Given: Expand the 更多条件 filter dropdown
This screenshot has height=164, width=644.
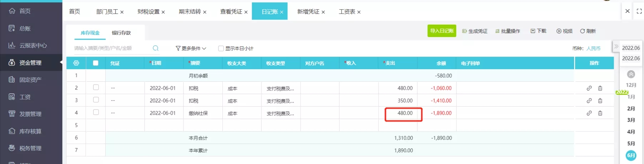Looking at the screenshot, I should 191,48.
